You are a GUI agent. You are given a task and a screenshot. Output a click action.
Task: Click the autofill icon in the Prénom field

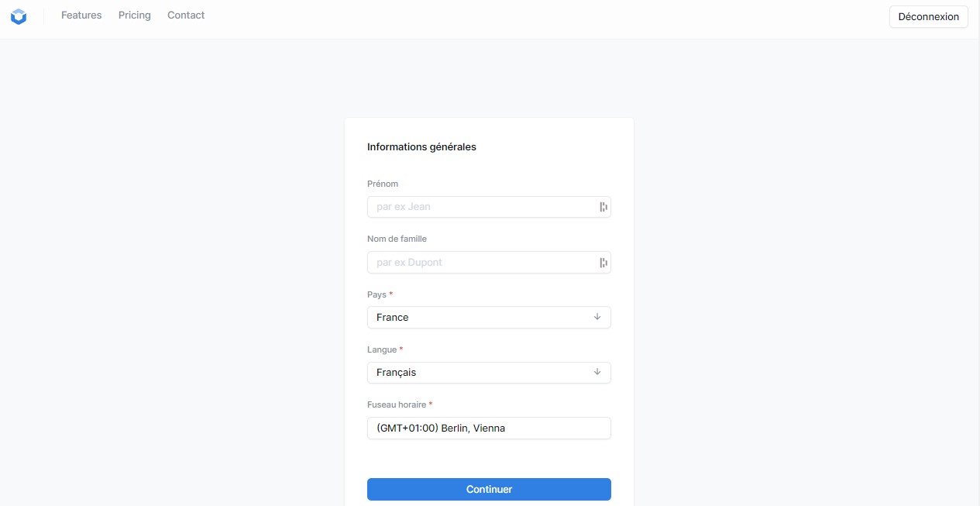tap(603, 207)
